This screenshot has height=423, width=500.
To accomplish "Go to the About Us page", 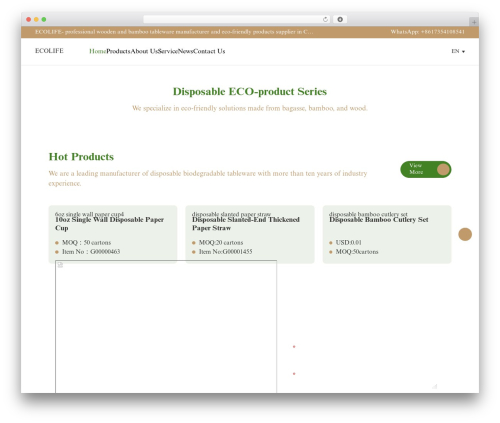I will [144, 51].
